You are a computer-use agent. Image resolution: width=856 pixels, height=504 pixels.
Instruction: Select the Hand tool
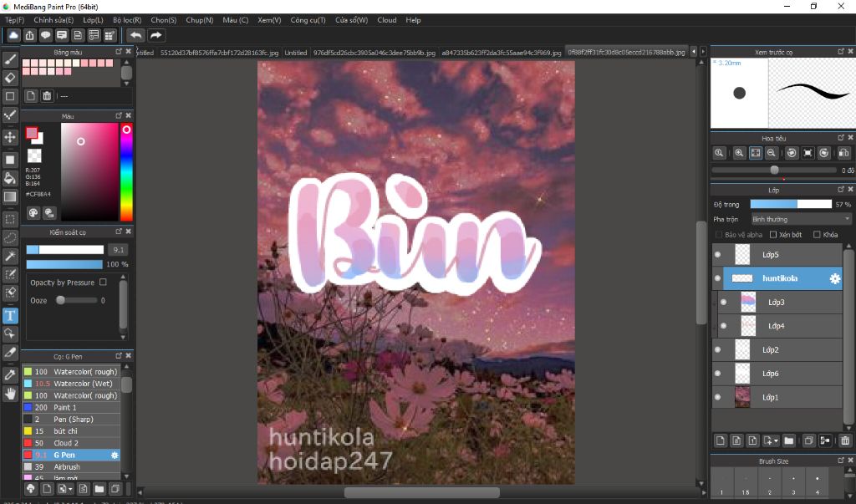coord(10,393)
